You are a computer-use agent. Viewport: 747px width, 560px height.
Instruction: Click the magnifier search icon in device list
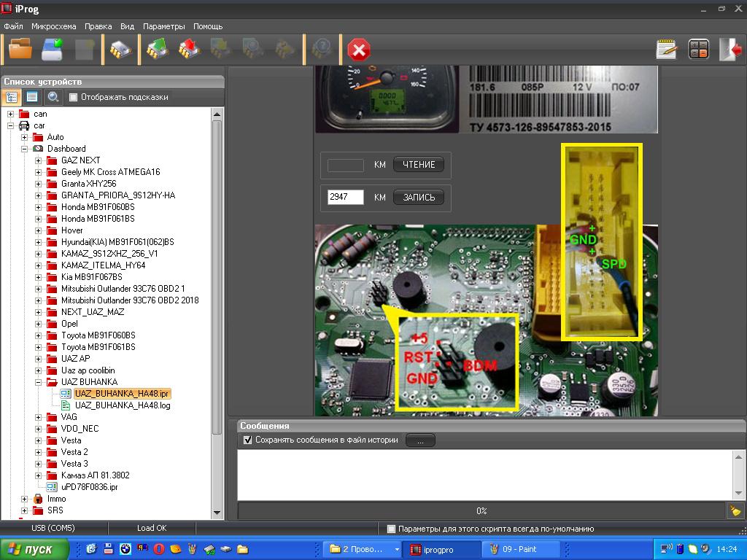pos(53,97)
